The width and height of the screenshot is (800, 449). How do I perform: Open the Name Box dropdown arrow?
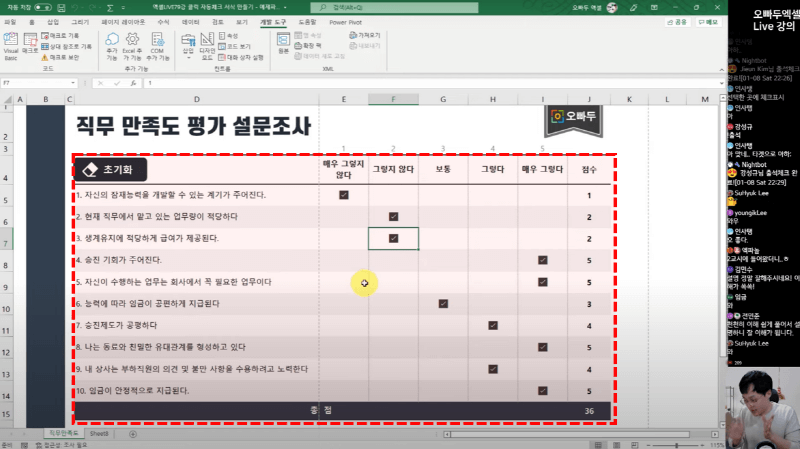click(73, 83)
